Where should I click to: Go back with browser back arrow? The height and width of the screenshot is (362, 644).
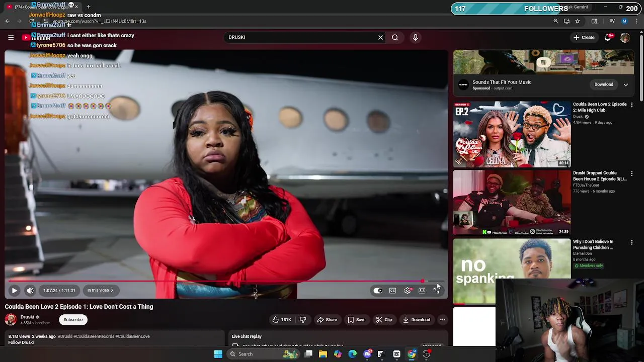7,21
